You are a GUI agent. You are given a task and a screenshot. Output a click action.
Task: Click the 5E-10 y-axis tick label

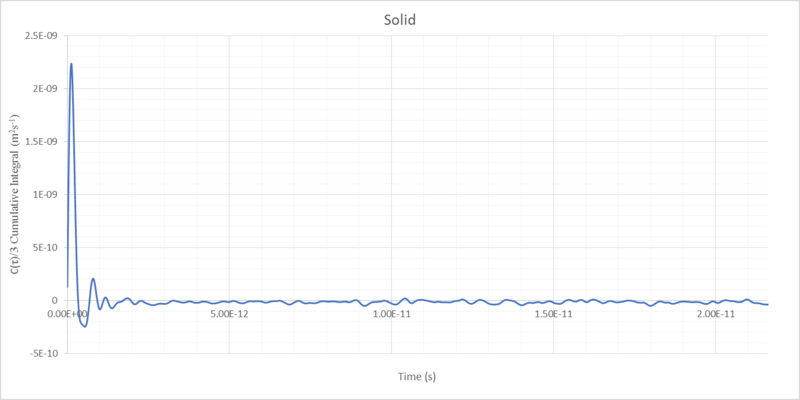(43, 248)
